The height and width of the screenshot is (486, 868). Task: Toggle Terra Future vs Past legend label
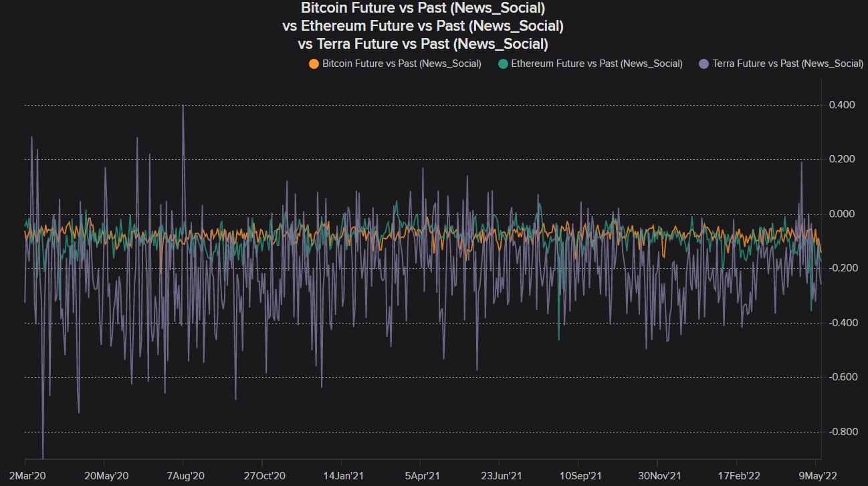point(788,64)
